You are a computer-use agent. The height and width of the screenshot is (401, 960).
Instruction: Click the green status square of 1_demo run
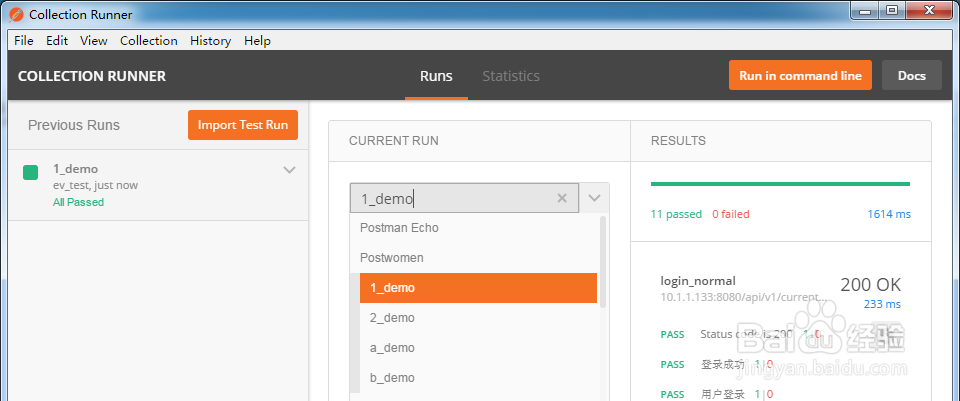tap(31, 173)
